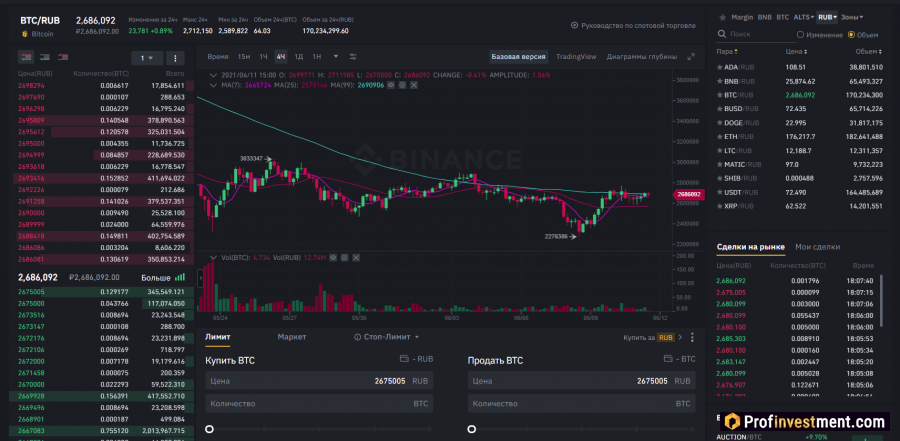Click the search magnifier icon
This screenshot has height=441, width=900.
(x=722, y=34)
